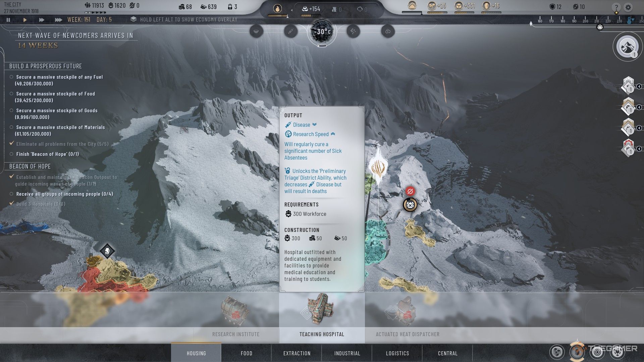Open the help question mark icon
Screen dimensions: 644x362
(616, 7)
